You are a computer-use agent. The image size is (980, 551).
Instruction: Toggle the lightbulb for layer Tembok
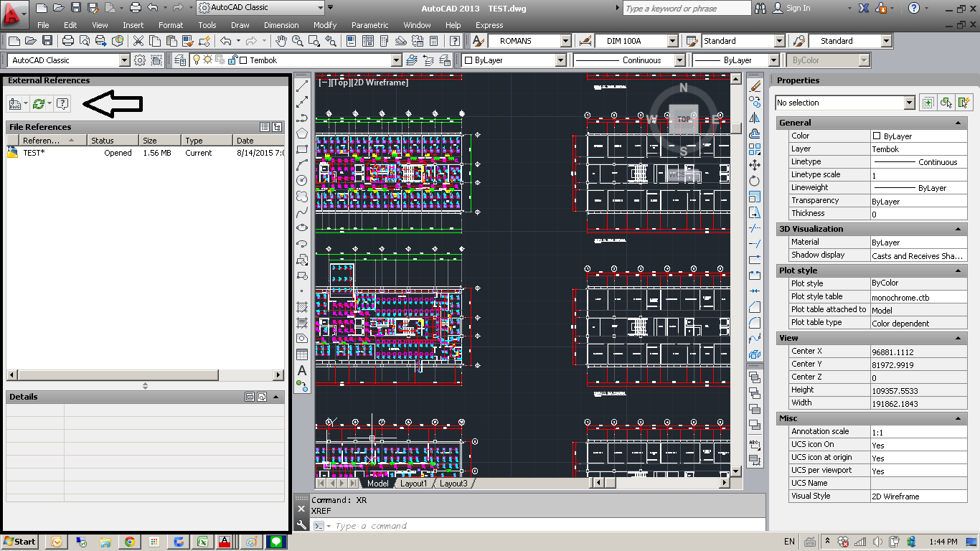pos(197,61)
